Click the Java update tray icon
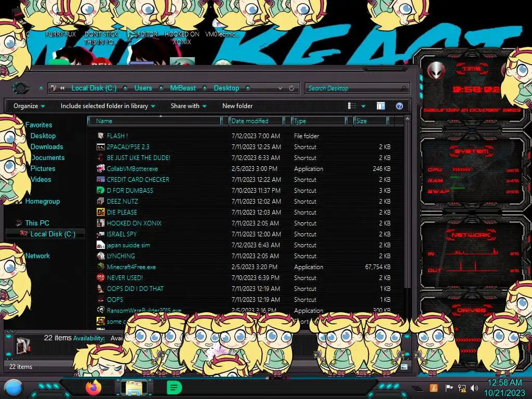Viewport: 532px width, 399px height. click(433, 388)
